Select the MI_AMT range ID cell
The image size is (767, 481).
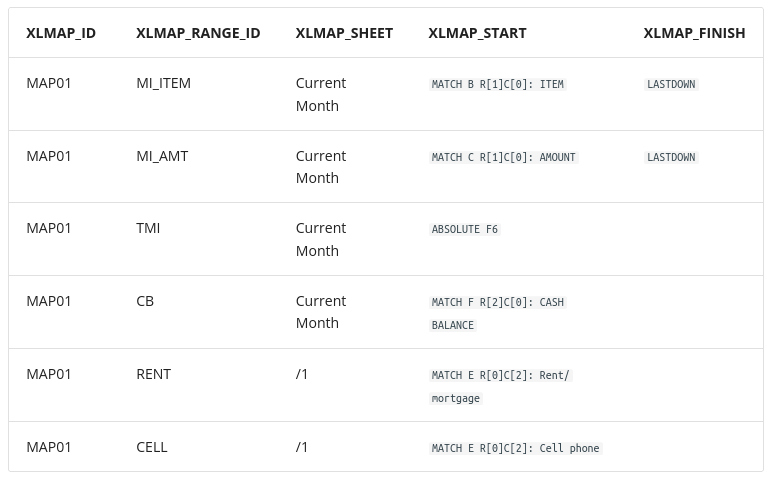coord(162,156)
